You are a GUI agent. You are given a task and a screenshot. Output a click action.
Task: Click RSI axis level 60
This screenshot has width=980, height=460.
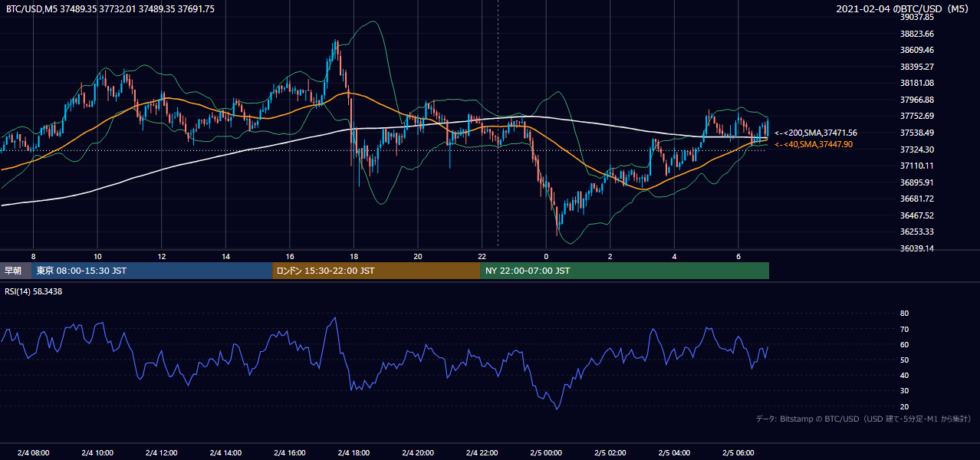(904, 344)
